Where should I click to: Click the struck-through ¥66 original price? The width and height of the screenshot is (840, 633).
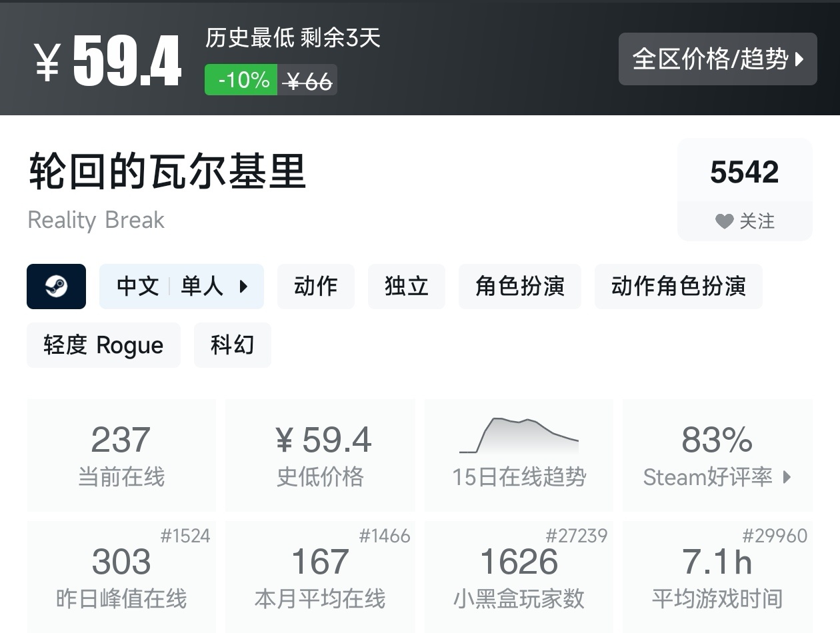pos(307,81)
